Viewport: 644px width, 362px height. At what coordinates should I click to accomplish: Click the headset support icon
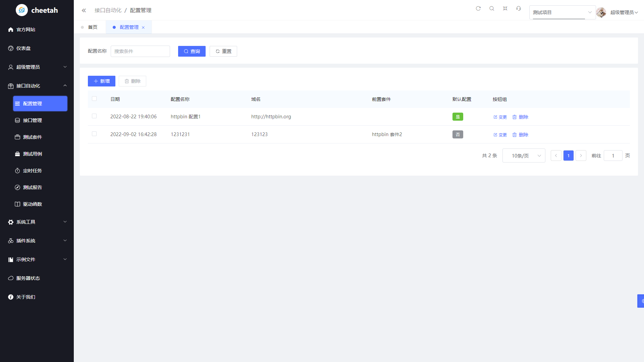pos(519,8)
